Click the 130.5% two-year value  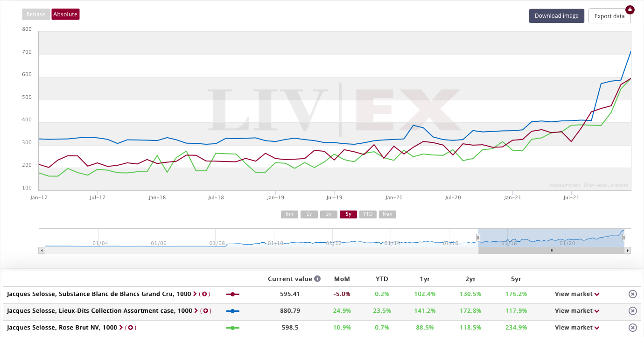coord(470,294)
